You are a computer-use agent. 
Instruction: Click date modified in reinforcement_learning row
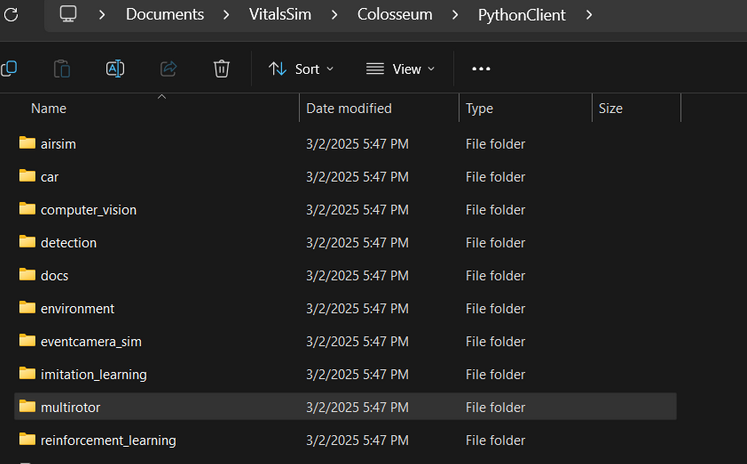pos(357,440)
